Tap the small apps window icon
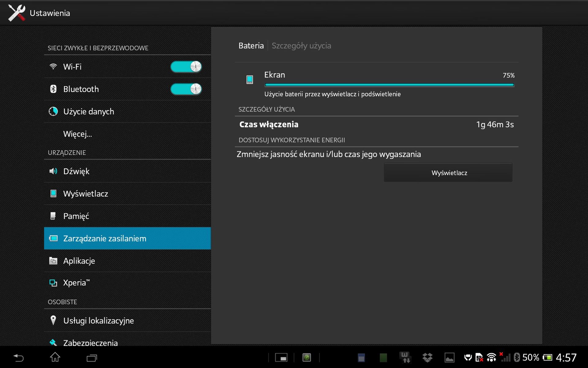Screen dimensions: 588x368 [281, 358]
